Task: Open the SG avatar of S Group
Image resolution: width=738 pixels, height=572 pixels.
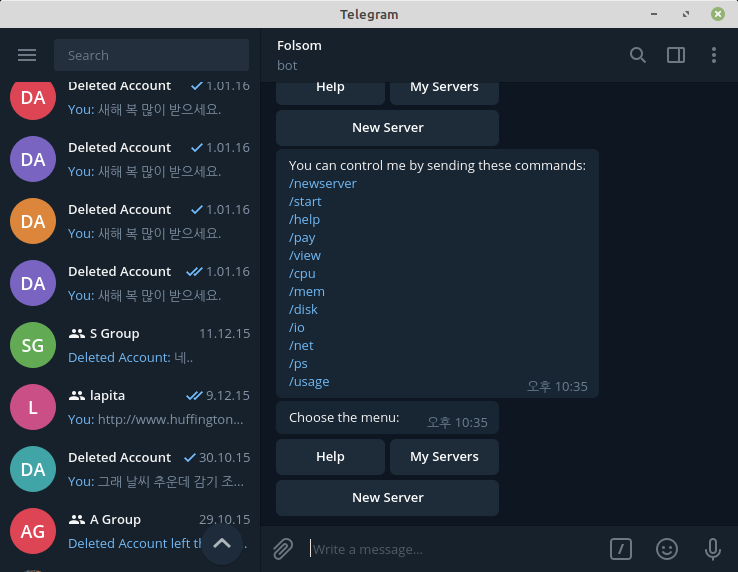Action: pos(33,345)
